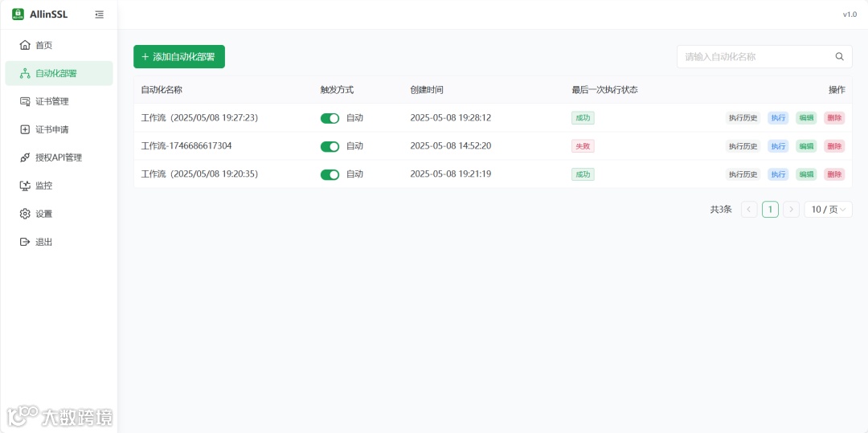Viewport: 868px width, 433px height.
Task: Click the 自动化名称 column header
Action: (x=162, y=90)
